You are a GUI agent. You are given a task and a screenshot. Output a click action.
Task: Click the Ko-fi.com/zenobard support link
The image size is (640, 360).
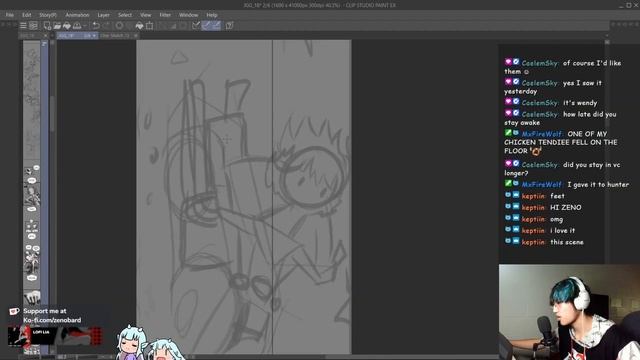tap(52, 320)
